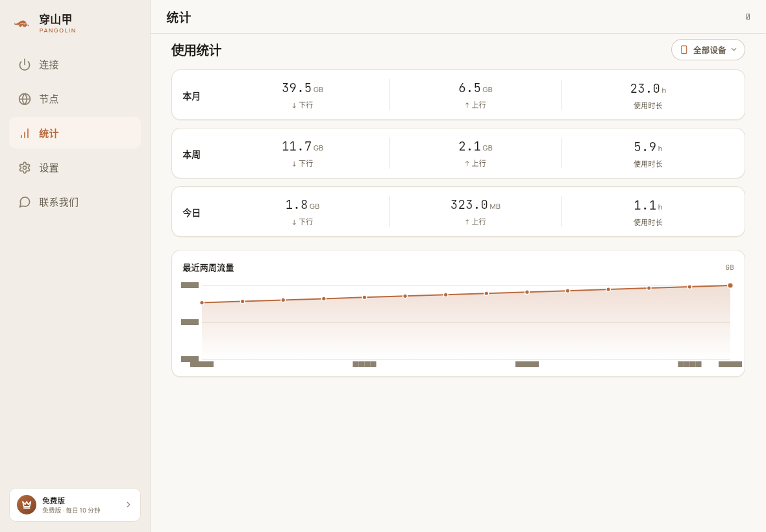Click the first data point of 最近两周流量
The width and height of the screenshot is (766, 532).
click(202, 302)
